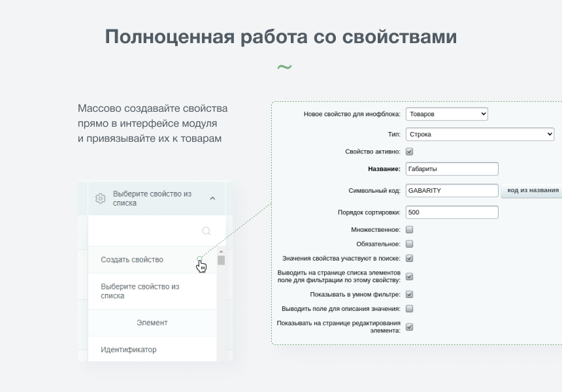Enable the 'Обязательное' checkbox

click(x=410, y=244)
